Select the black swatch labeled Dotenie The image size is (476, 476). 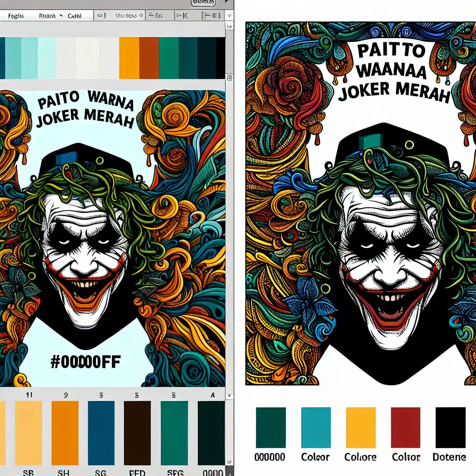pyautogui.click(x=450, y=428)
